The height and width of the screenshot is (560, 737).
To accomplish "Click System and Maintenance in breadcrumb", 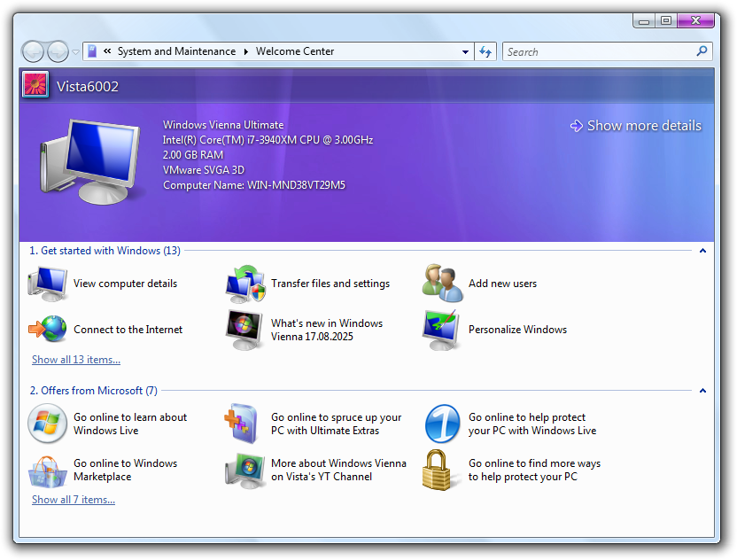I will pyautogui.click(x=176, y=51).
